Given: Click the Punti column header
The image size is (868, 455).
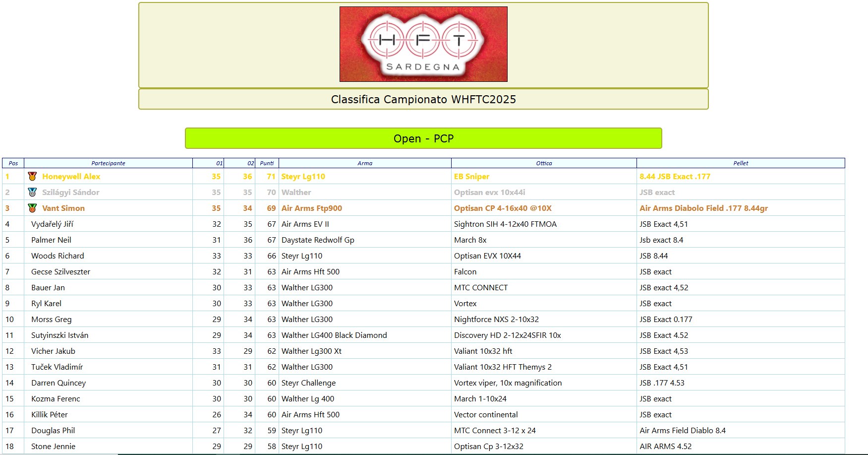Looking at the screenshot, I should click(x=267, y=163).
